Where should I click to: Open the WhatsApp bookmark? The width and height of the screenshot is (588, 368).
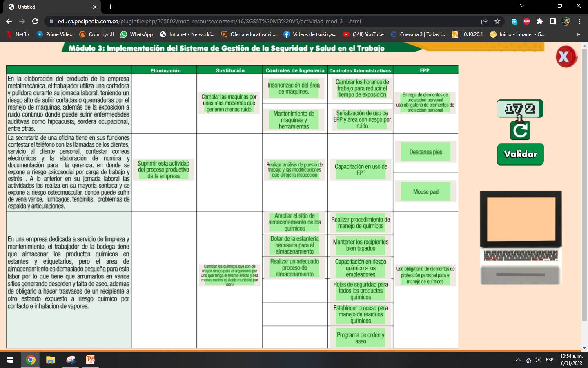(136, 34)
